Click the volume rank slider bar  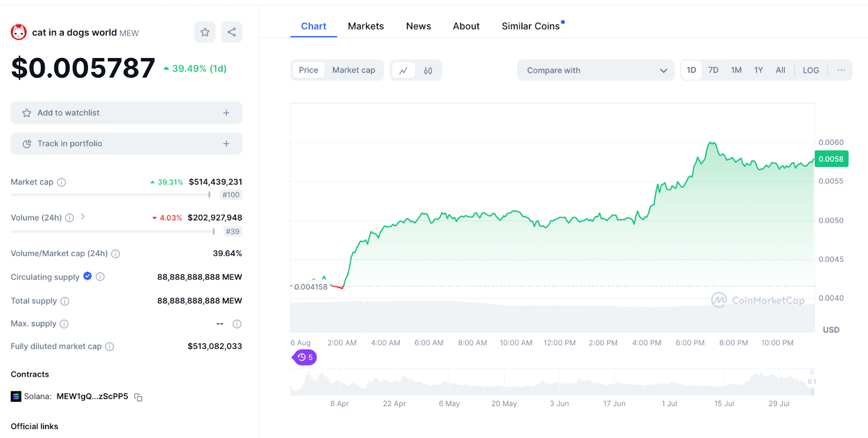pyautogui.click(x=113, y=231)
